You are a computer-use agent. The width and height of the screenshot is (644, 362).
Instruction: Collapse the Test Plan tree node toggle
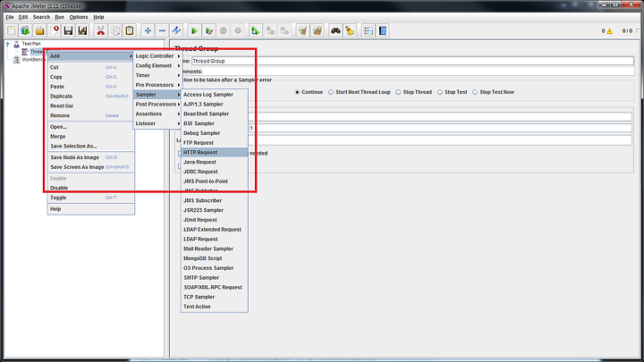point(7,44)
